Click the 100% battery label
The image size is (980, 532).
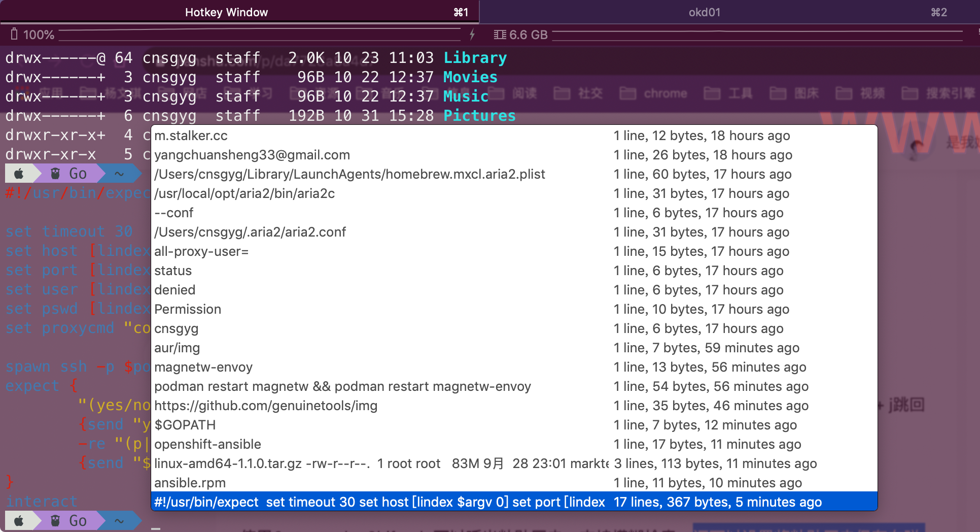pyautogui.click(x=39, y=35)
